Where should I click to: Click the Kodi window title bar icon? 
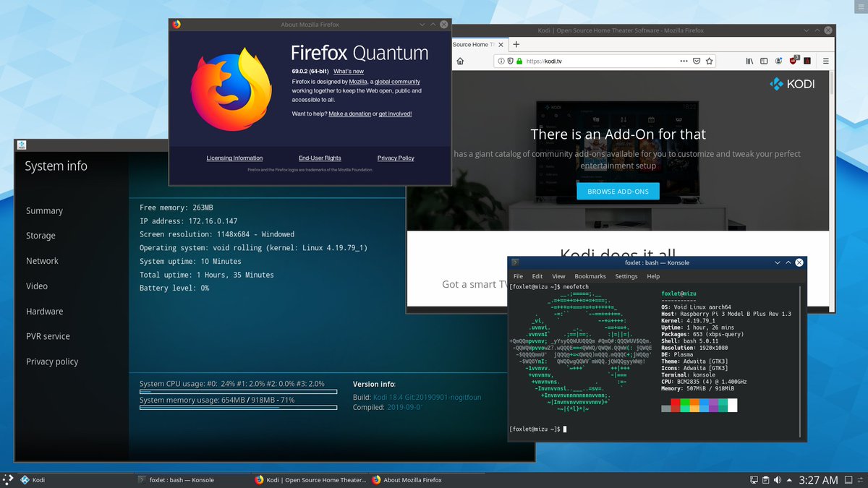(x=22, y=145)
